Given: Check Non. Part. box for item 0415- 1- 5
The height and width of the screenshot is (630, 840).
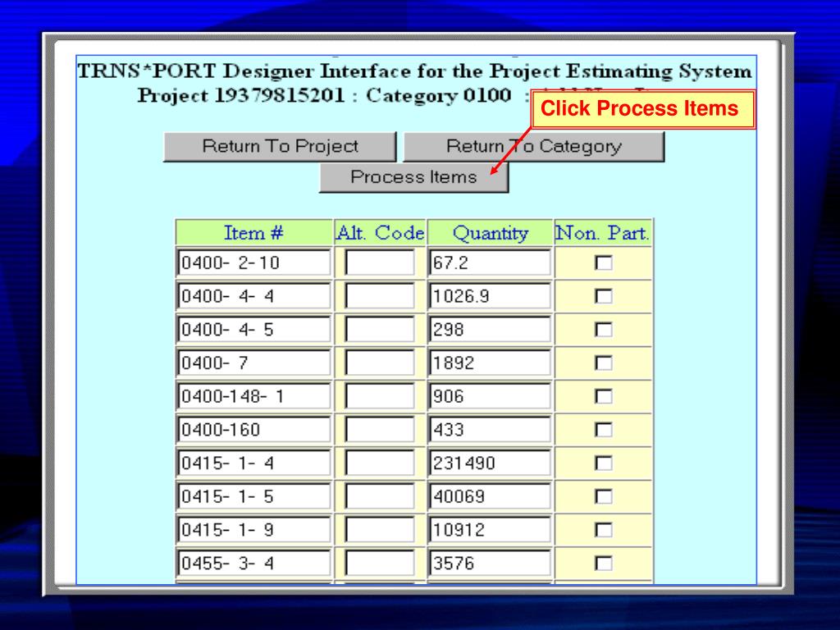Looking at the screenshot, I should pyautogui.click(x=603, y=496).
